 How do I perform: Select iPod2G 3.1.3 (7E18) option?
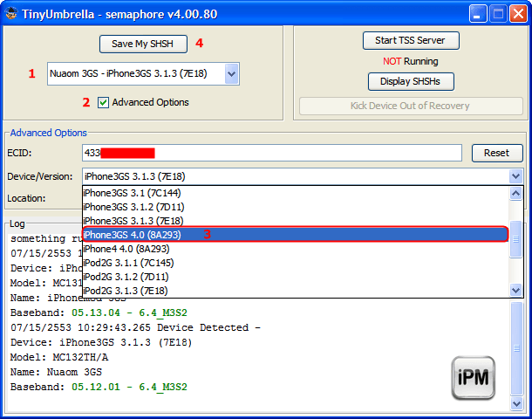[x=295, y=291]
